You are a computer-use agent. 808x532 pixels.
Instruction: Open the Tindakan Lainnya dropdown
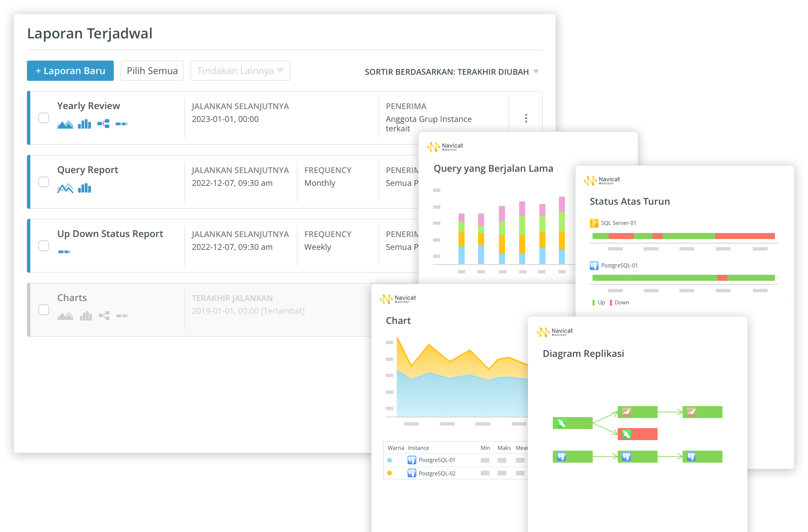point(240,71)
